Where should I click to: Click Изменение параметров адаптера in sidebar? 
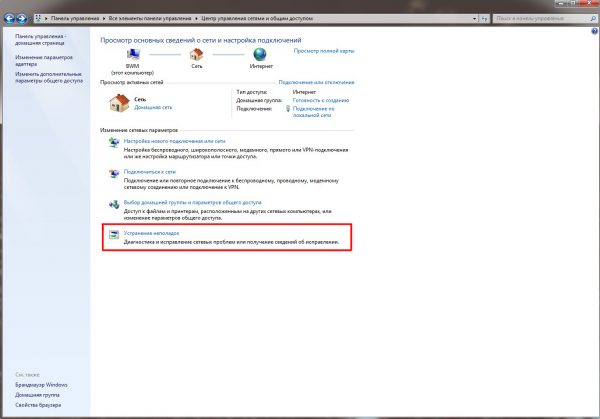coord(44,60)
